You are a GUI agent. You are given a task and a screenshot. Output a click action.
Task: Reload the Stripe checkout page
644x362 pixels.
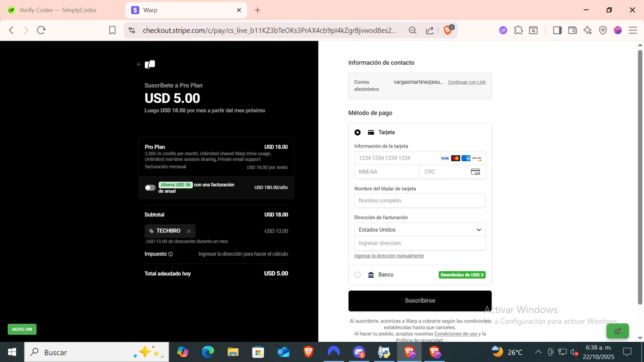41,30
